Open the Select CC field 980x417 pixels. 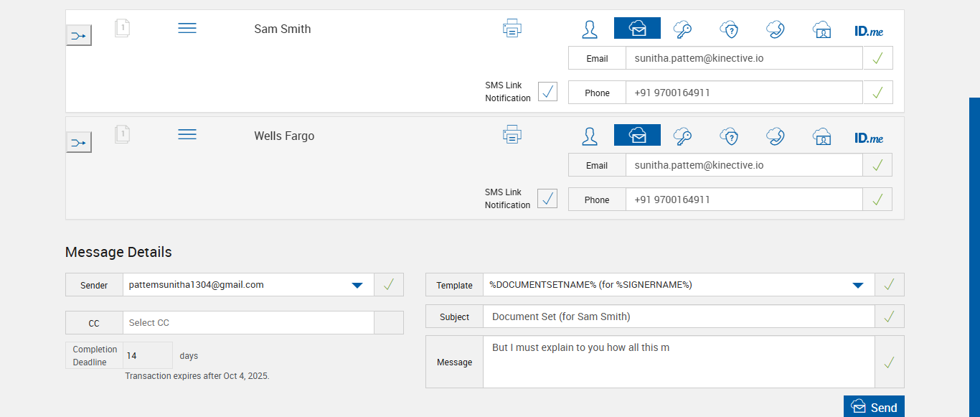point(248,323)
